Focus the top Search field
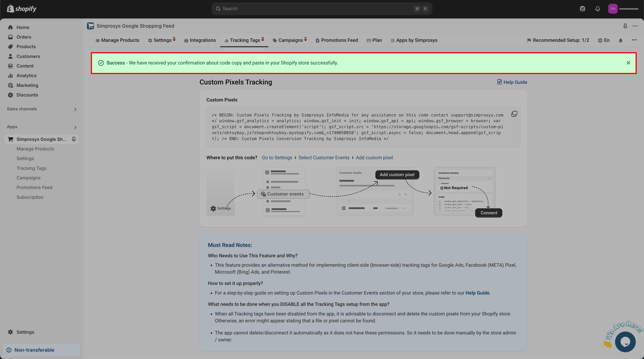This screenshot has height=359, width=644. pos(322,9)
